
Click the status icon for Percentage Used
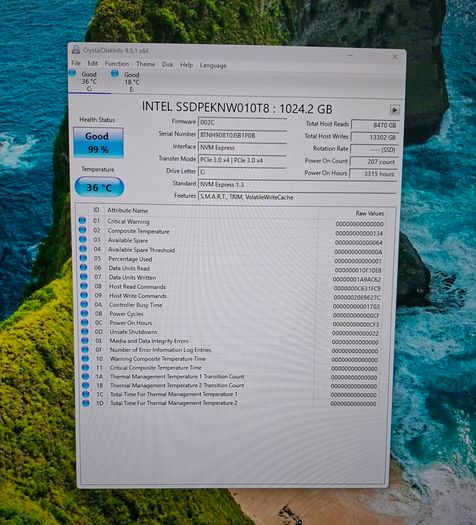pyautogui.click(x=83, y=258)
